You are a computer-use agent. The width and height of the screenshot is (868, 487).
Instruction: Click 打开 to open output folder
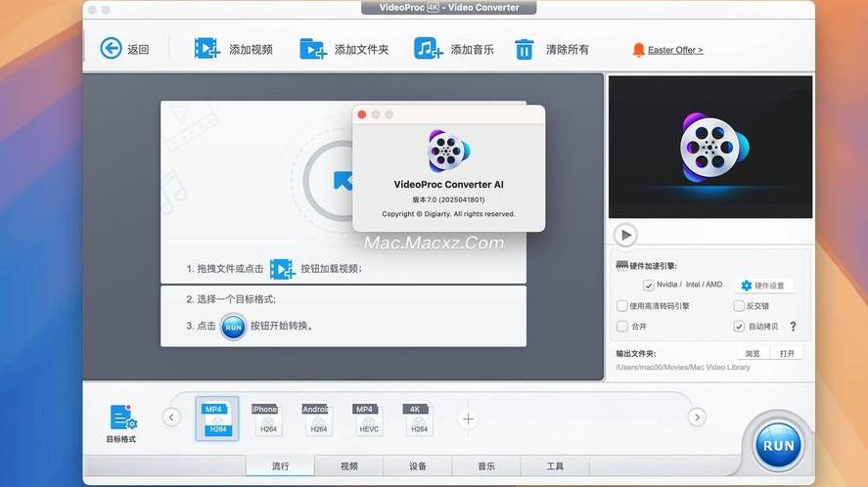tap(787, 353)
